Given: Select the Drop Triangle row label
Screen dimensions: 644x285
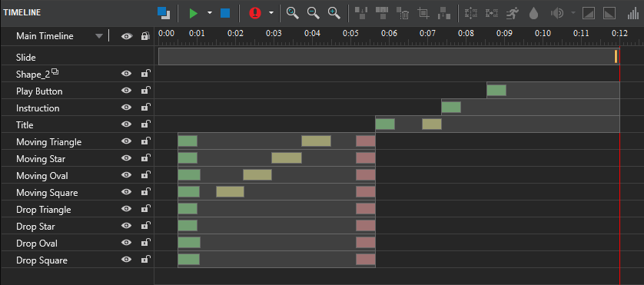Looking at the screenshot, I should pyautogui.click(x=44, y=210).
